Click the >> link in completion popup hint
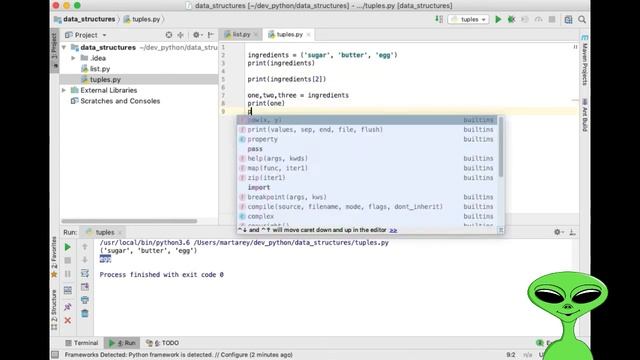Screen dimensions: 640x360 pyautogui.click(x=393, y=230)
